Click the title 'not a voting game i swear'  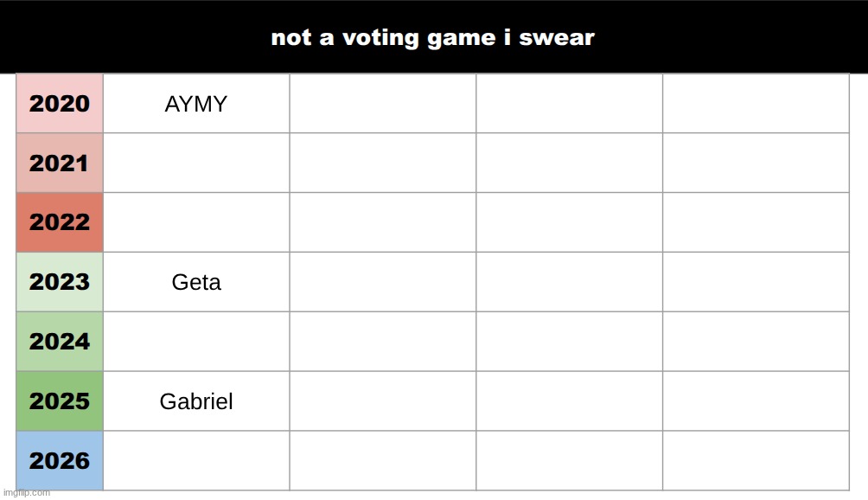[432, 38]
